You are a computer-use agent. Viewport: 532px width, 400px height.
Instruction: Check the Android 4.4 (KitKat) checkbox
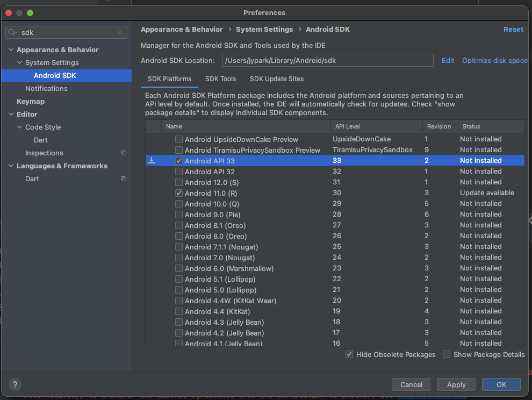(179, 311)
